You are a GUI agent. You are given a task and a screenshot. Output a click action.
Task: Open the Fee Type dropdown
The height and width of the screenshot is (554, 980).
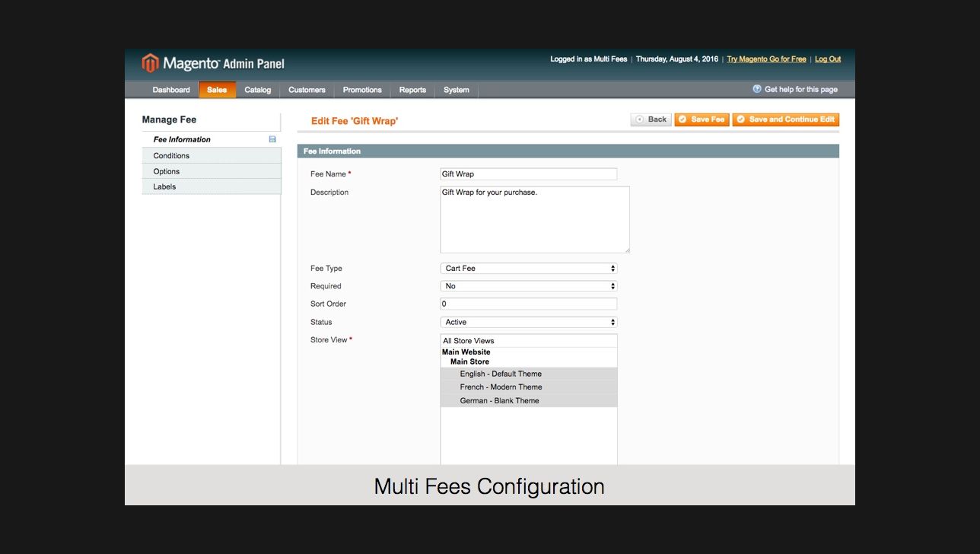(528, 269)
